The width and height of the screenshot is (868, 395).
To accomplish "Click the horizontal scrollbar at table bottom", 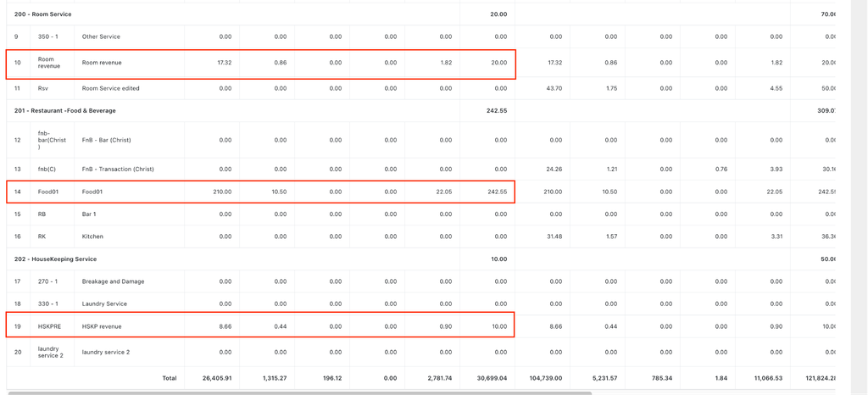I will pyautogui.click(x=299, y=393).
